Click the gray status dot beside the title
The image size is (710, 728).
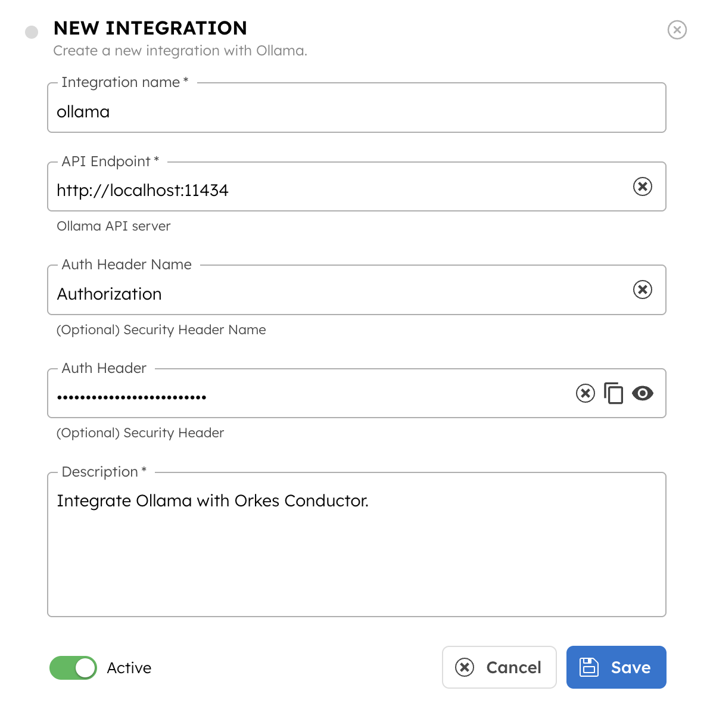pos(32,32)
